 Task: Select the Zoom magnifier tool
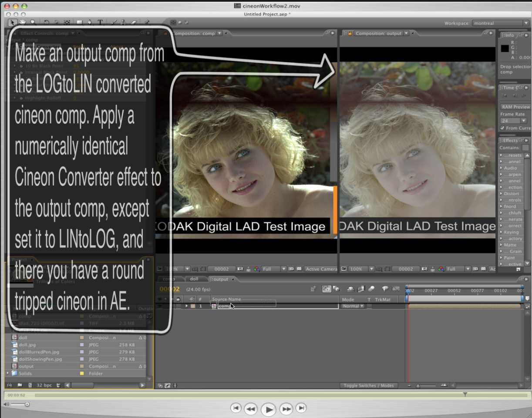[x=33, y=22]
